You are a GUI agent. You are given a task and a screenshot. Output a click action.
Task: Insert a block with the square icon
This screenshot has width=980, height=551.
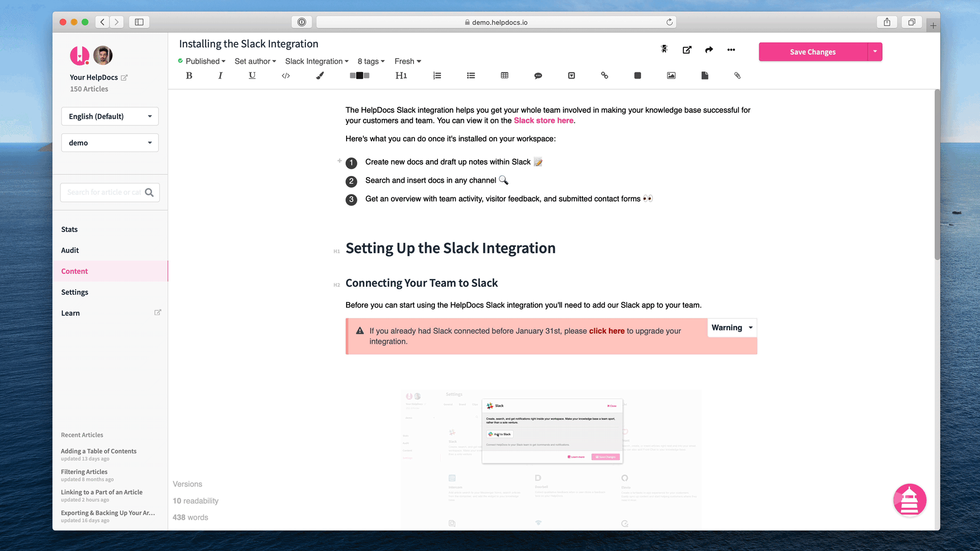(638, 76)
